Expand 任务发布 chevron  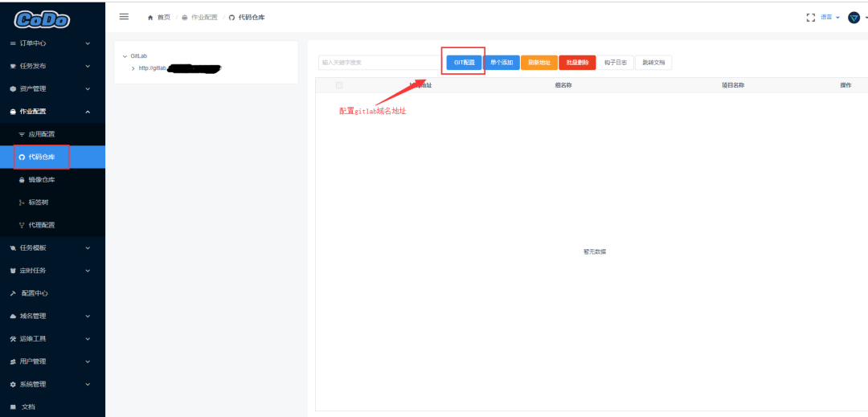pos(88,66)
